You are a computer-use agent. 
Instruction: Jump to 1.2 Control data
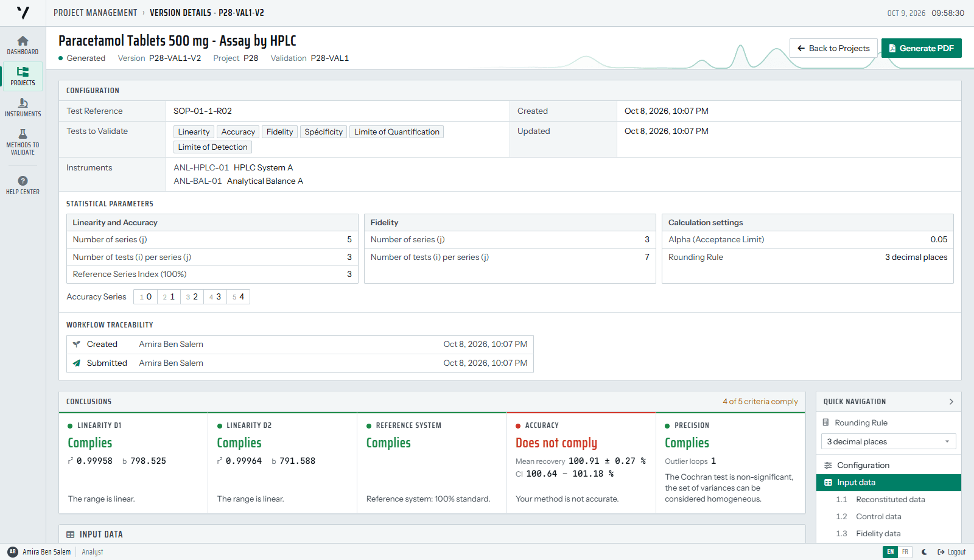[x=888, y=516]
